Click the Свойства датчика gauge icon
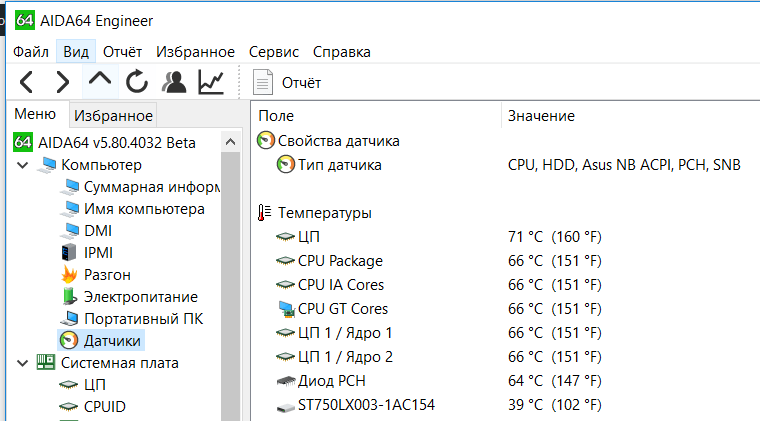Viewport: 760px width, 421px height. pyautogui.click(x=266, y=140)
